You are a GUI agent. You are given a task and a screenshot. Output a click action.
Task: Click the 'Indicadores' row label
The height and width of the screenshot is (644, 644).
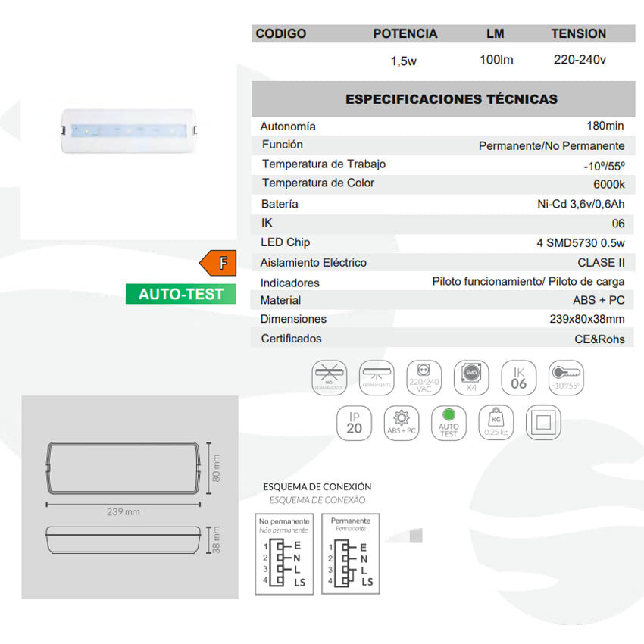290,283
